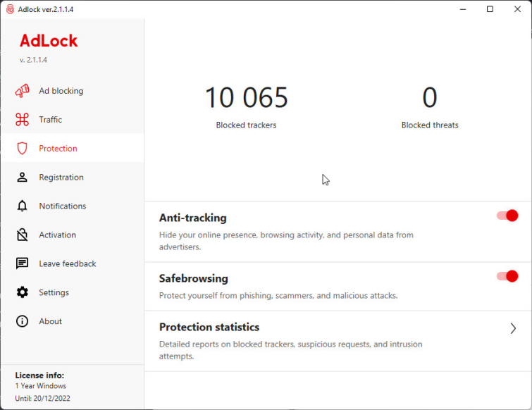532x410 pixels.
Task: Click the Settings gear icon
Action: pos(23,292)
